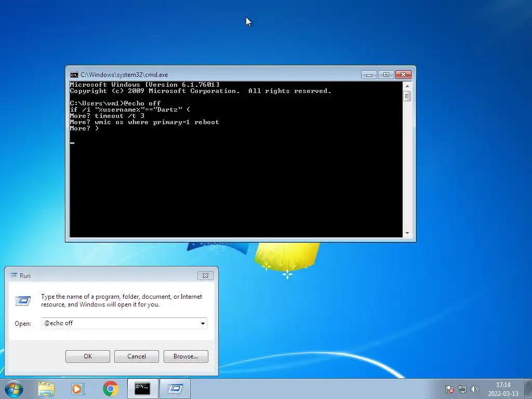The image size is (532, 399).
Task: Minimize the cmd.exe window
Action: [x=369, y=75]
